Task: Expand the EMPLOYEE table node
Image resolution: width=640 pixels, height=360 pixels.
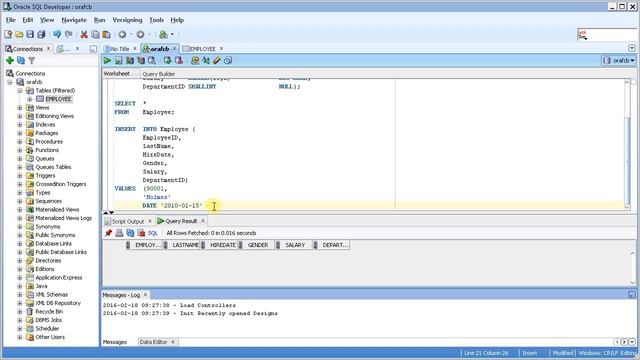Action: point(29,99)
